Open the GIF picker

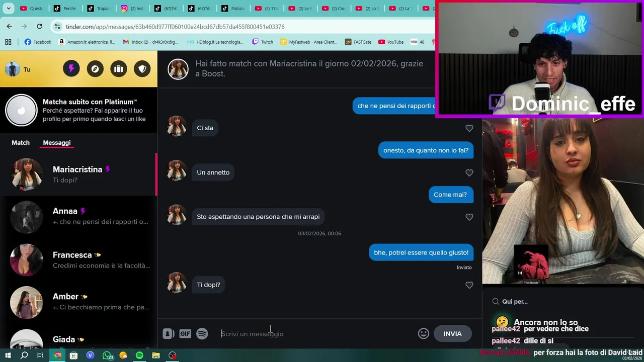click(185, 334)
